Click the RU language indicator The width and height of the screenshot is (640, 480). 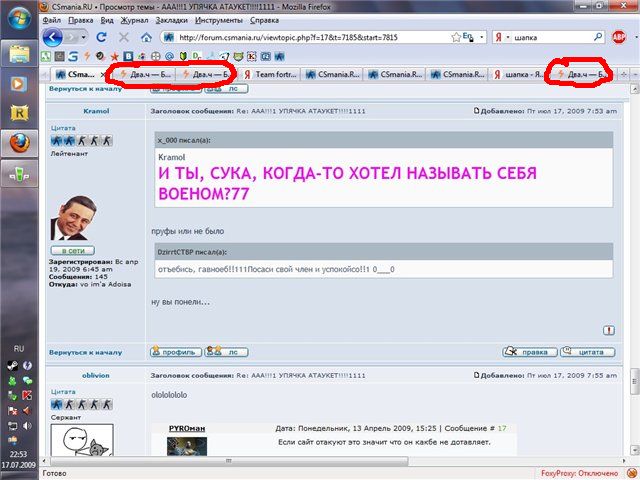pos(19,349)
